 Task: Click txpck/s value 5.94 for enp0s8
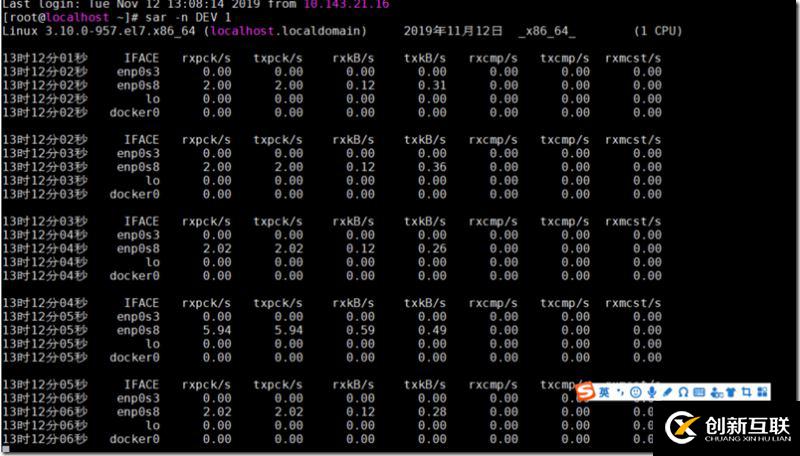pos(289,330)
